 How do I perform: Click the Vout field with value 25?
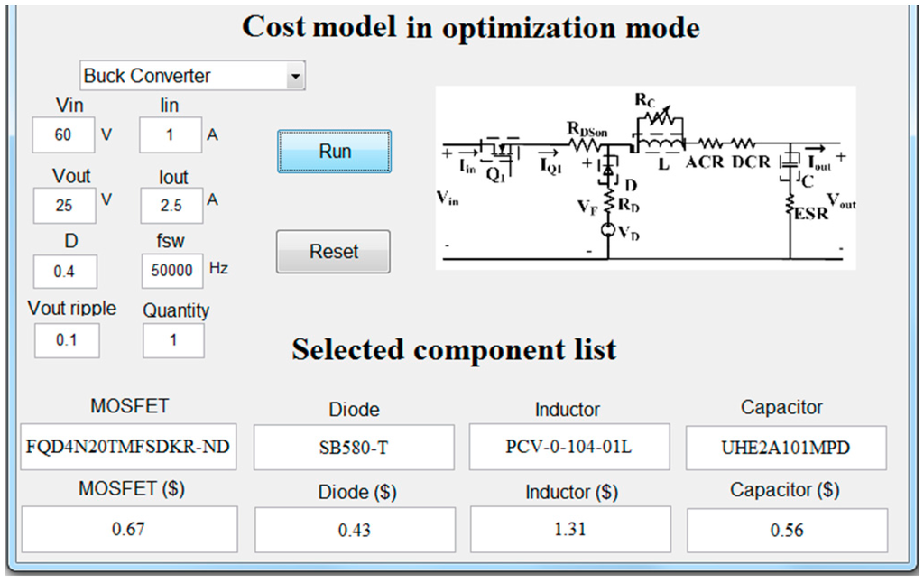coord(64,206)
